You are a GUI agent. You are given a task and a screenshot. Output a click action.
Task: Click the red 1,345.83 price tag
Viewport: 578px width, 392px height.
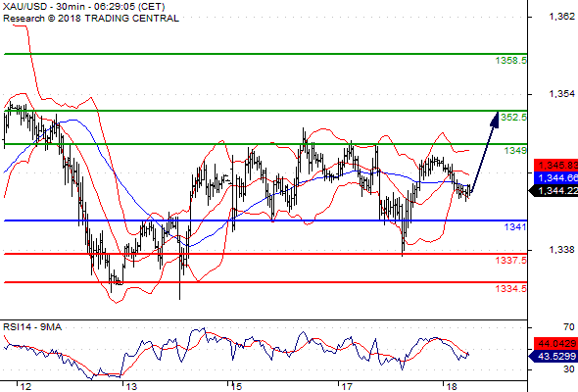point(555,166)
